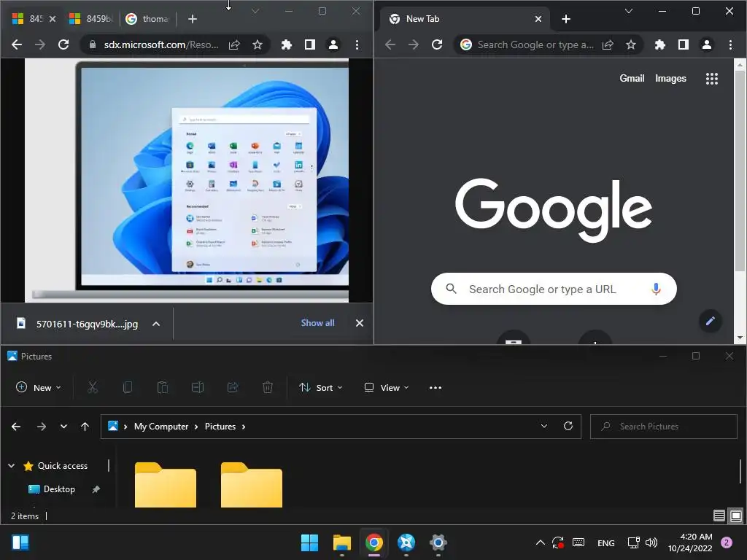Open Chrome menu dots in left window

(357, 44)
